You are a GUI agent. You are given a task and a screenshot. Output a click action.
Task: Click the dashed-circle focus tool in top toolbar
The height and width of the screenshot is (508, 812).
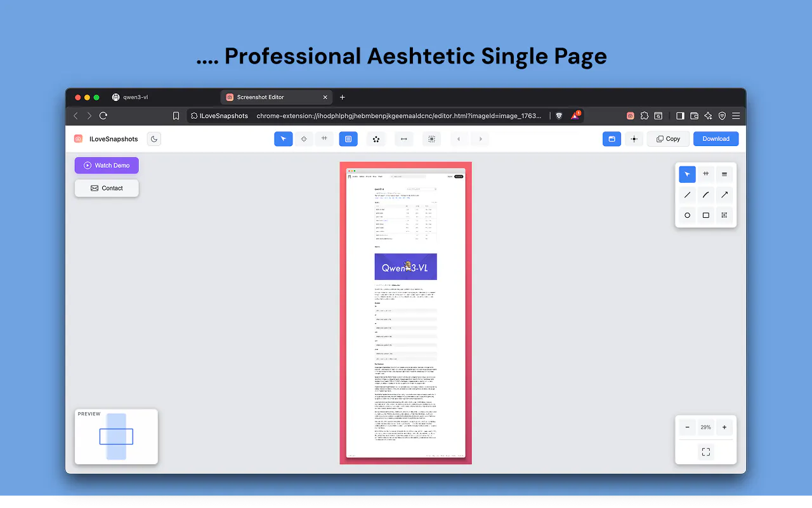coord(304,139)
